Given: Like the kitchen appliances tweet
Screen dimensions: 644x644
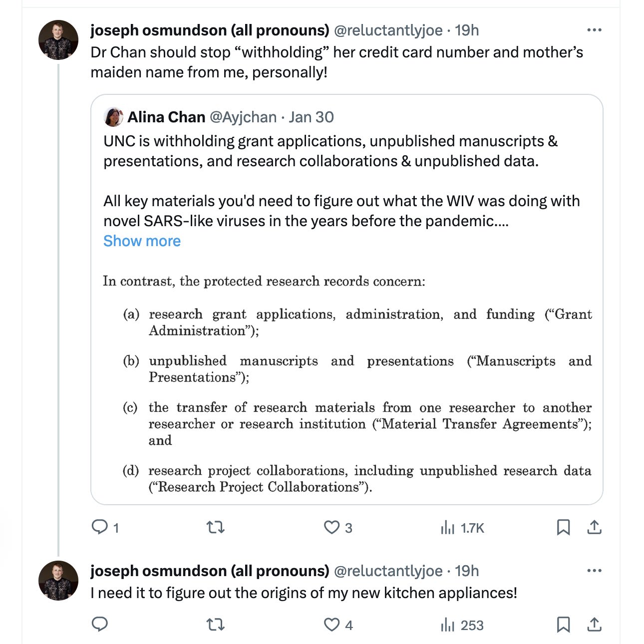Looking at the screenshot, I should 332,625.
